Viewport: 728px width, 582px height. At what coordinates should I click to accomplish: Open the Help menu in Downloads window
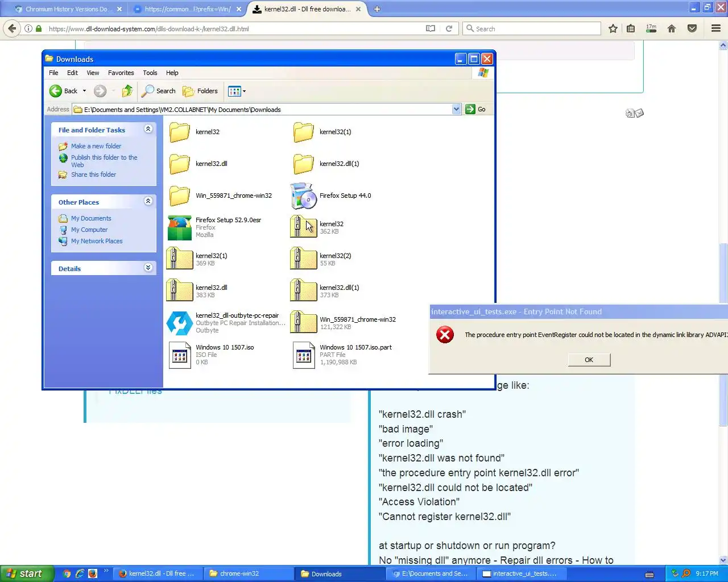coord(172,73)
